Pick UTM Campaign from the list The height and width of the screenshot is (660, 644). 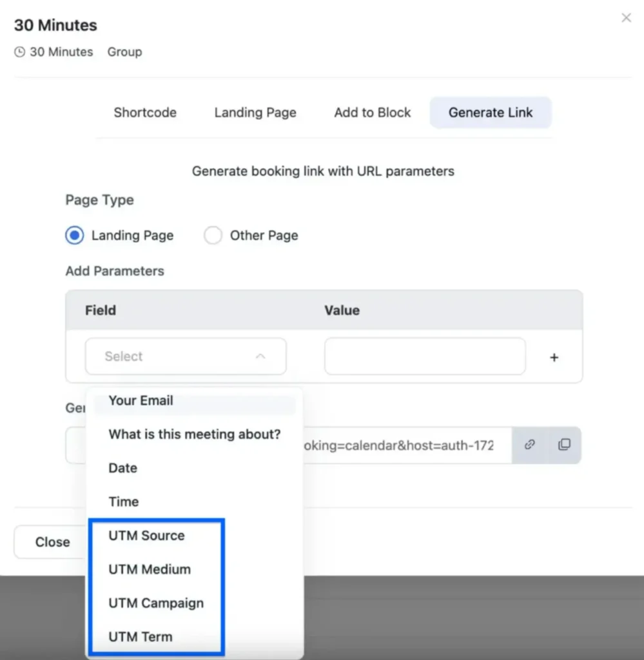click(x=155, y=603)
